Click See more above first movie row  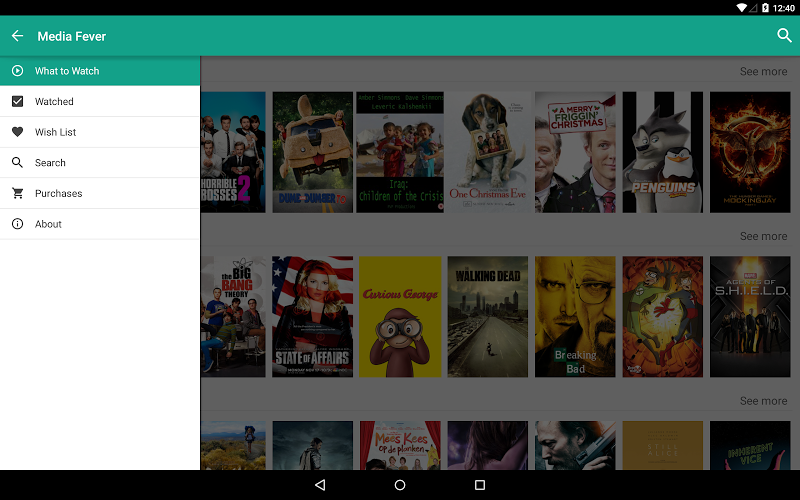tap(763, 71)
